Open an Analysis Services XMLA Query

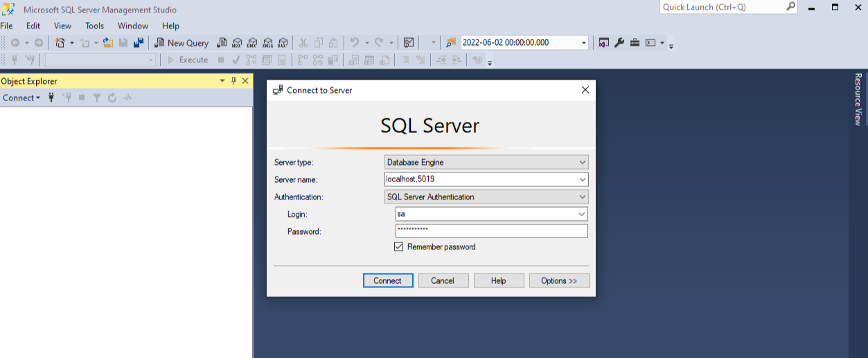click(268, 43)
